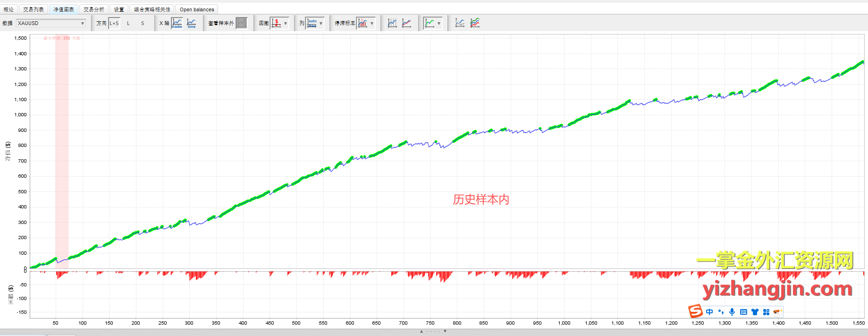The width and height of the screenshot is (868, 336).
Task: Open Sogou skin shirt icon
Action: point(755,312)
